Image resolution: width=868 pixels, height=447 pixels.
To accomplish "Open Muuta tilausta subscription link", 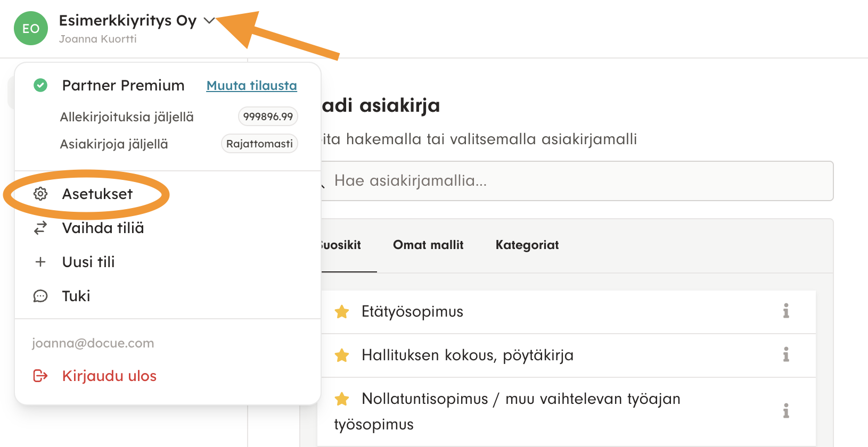I will click(x=251, y=86).
